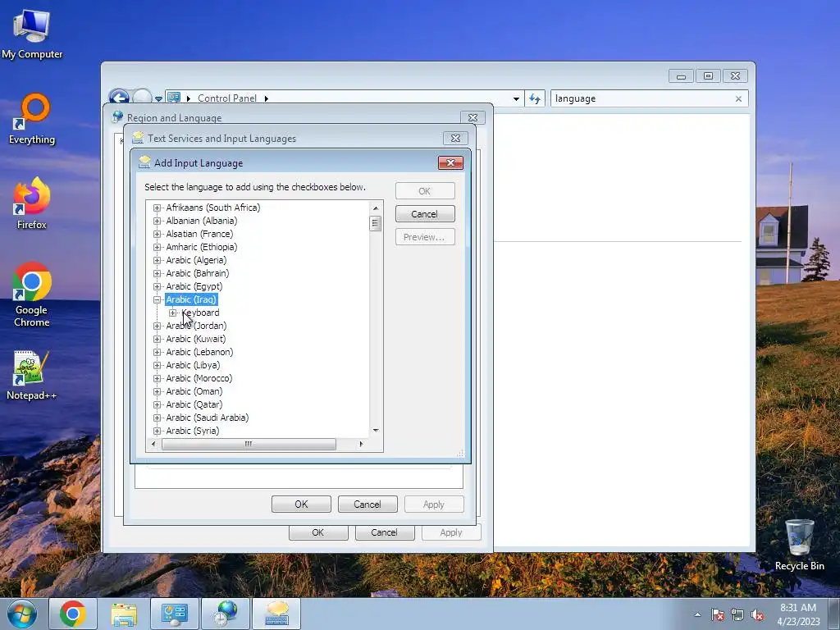Viewport: 840px width, 630px height.
Task: Click the horizontal scrollbar thumb
Action: (249, 444)
